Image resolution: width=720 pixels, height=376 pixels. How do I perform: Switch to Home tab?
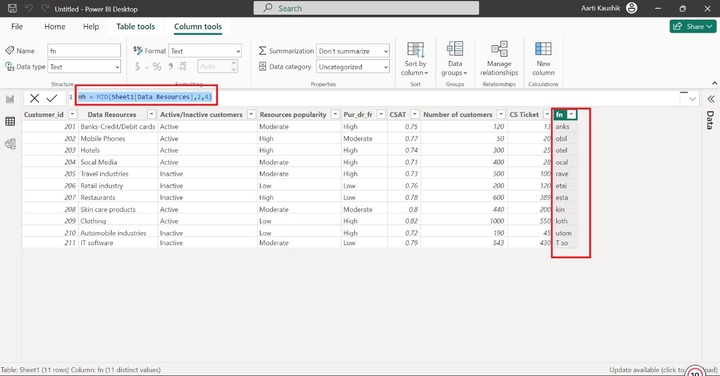click(x=55, y=27)
